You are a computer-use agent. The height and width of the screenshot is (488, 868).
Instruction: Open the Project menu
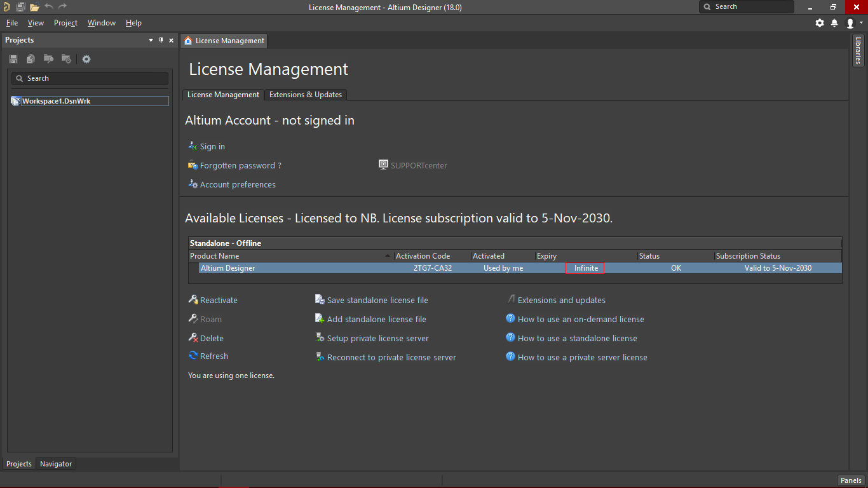65,23
